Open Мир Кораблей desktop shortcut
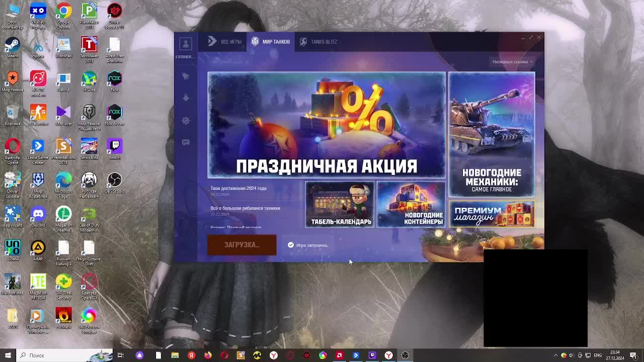644x362 pixels. pyautogui.click(x=38, y=185)
